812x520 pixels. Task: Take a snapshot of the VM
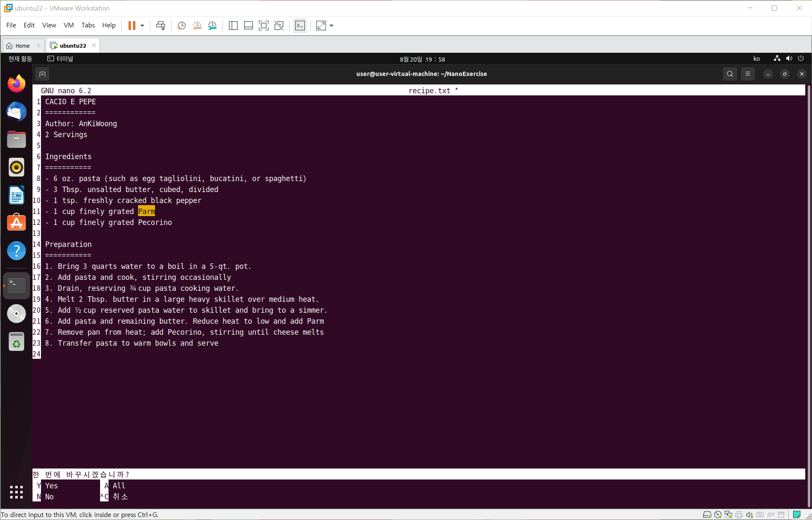[182, 26]
